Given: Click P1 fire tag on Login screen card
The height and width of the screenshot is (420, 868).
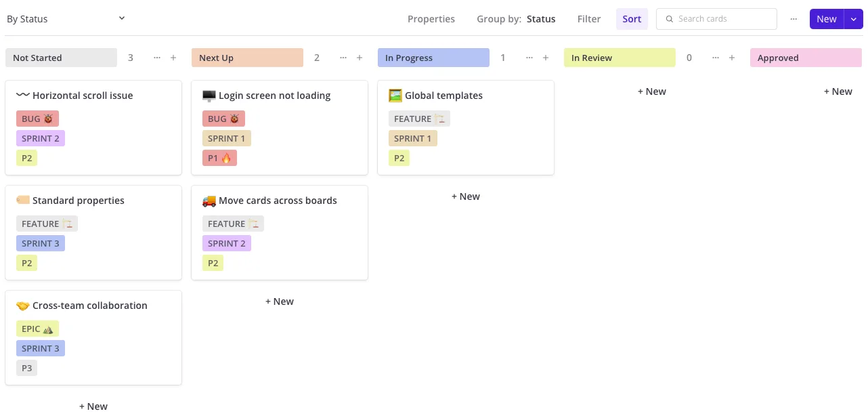Looking at the screenshot, I should pos(219,158).
